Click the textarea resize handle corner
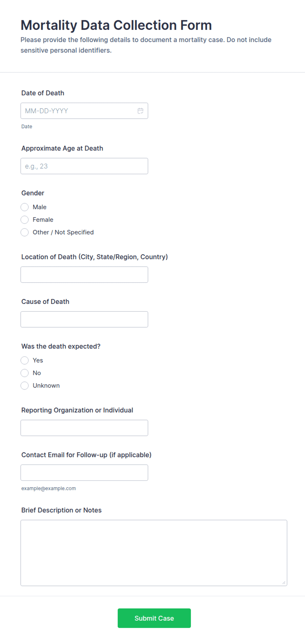This screenshot has width=305, height=644. (284, 582)
